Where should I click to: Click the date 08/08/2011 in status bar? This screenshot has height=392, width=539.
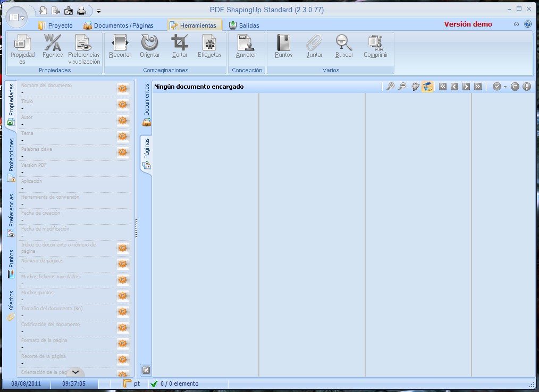pos(26,384)
